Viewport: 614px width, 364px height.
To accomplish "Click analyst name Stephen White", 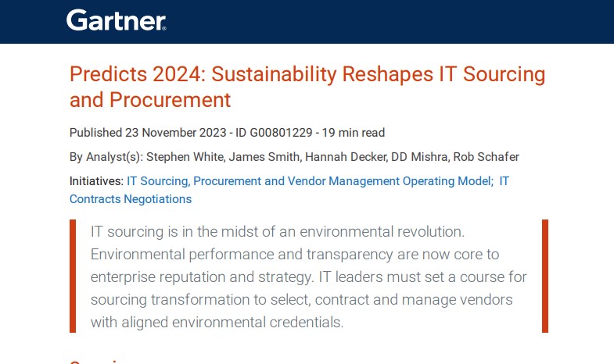I will (190, 156).
